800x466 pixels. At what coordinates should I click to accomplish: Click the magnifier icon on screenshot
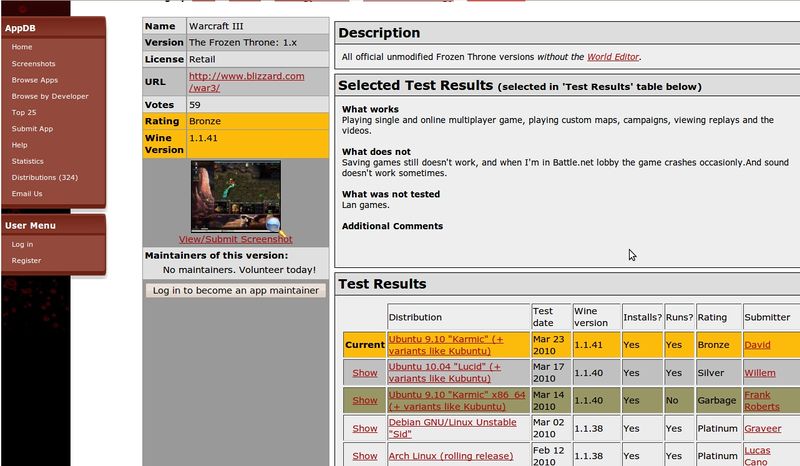tap(274, 225)
